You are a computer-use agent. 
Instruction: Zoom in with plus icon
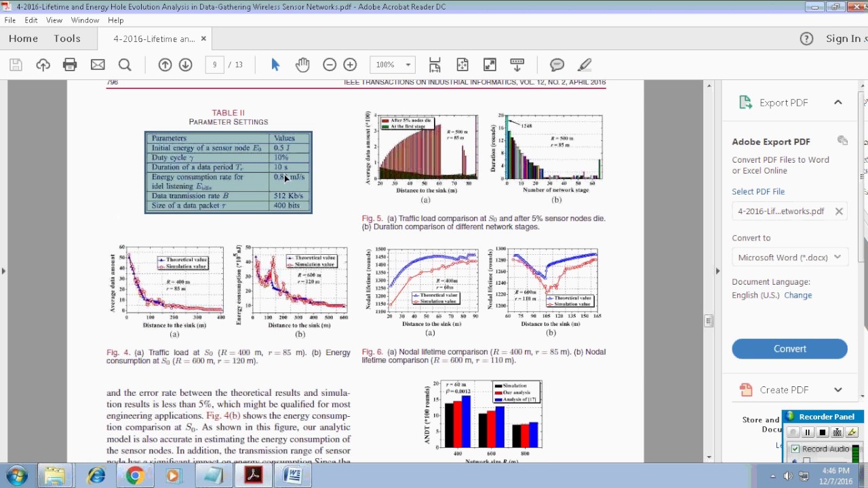coord(350,64)
